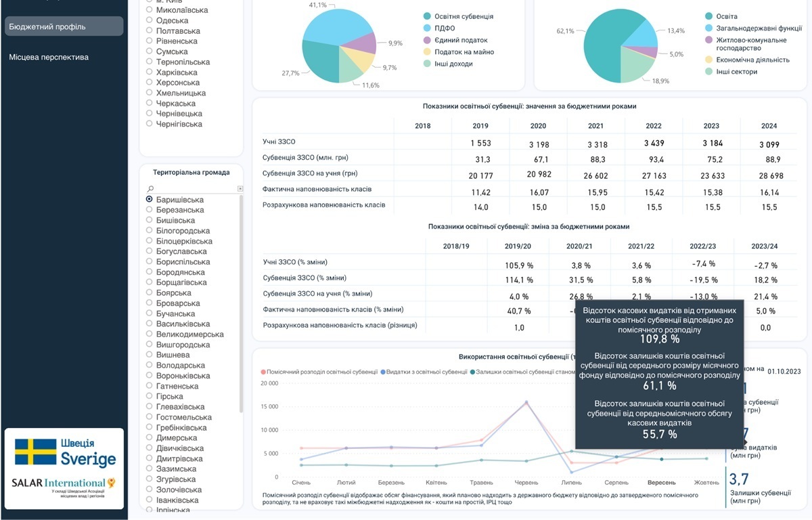Open the Бюджетний профіль page
812x520 pixels.
(64, 26)
